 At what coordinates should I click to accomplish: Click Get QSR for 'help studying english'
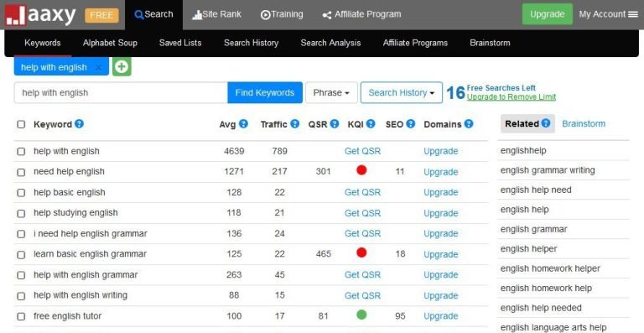(362, 213)
